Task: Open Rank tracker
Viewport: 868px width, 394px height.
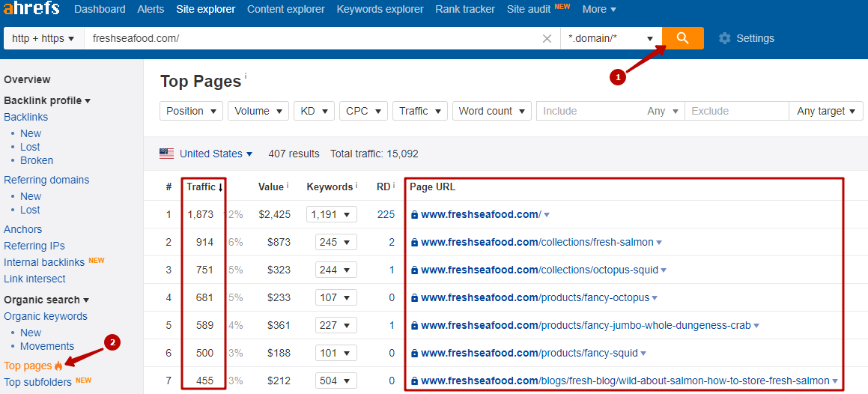Action: [465, 9]
